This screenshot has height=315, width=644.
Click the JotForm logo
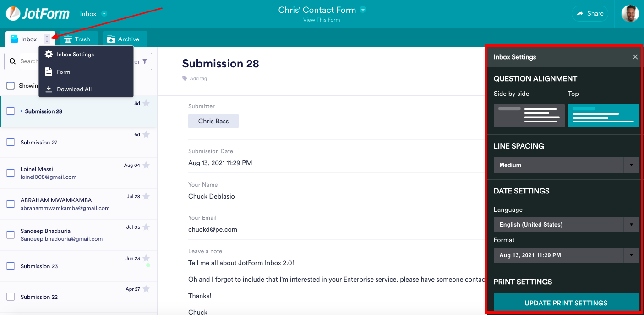(38, 14)
